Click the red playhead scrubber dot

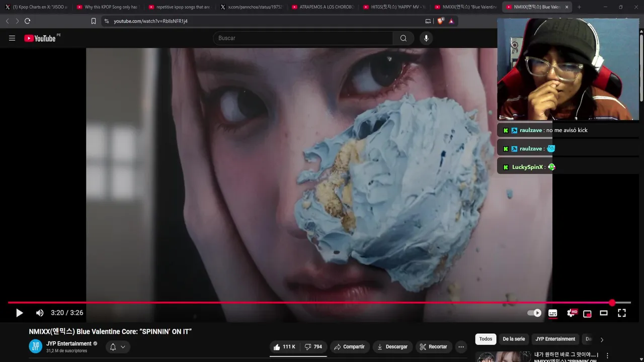pyautogui.click(x=612, y=303)
